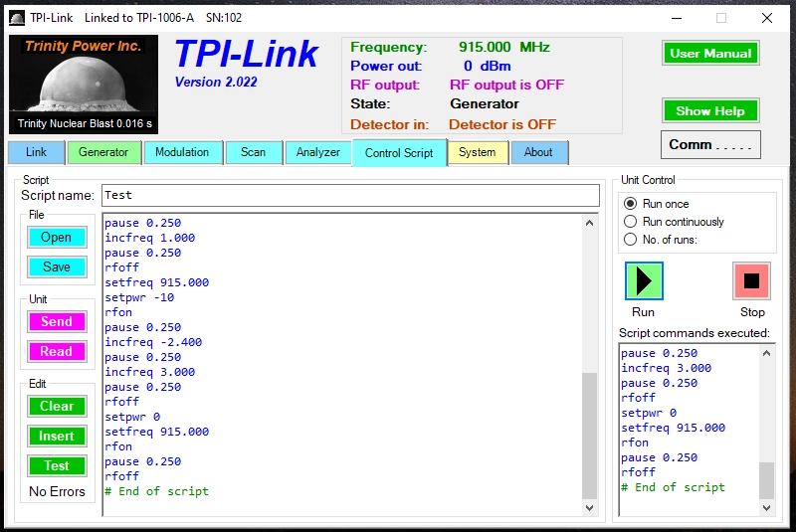Click the Show Help button
The width and height of the screenshot is (796, 532).
(x=710, y=110)
